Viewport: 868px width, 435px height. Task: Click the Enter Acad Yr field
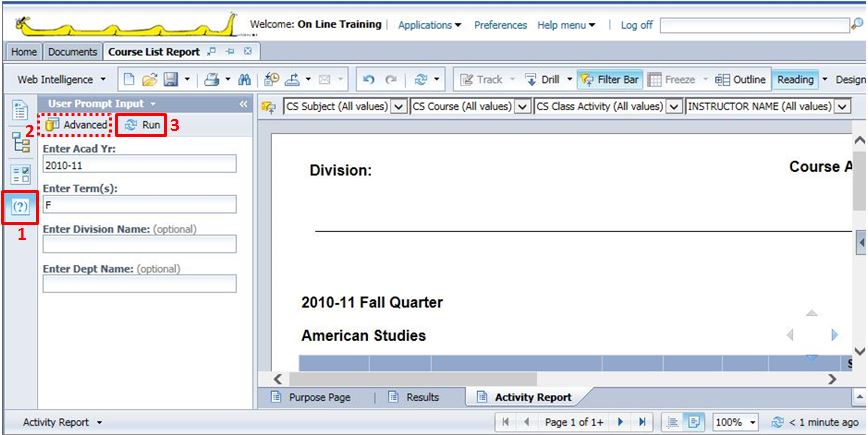pos(140,164)
